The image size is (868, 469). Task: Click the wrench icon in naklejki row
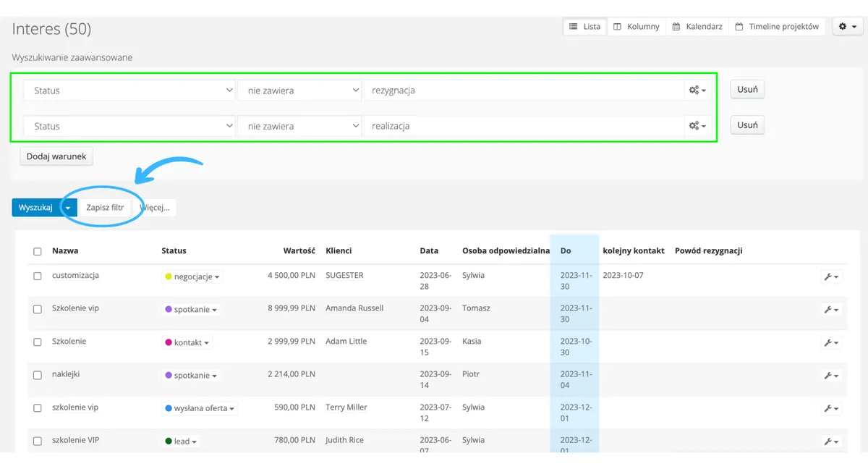831,376
